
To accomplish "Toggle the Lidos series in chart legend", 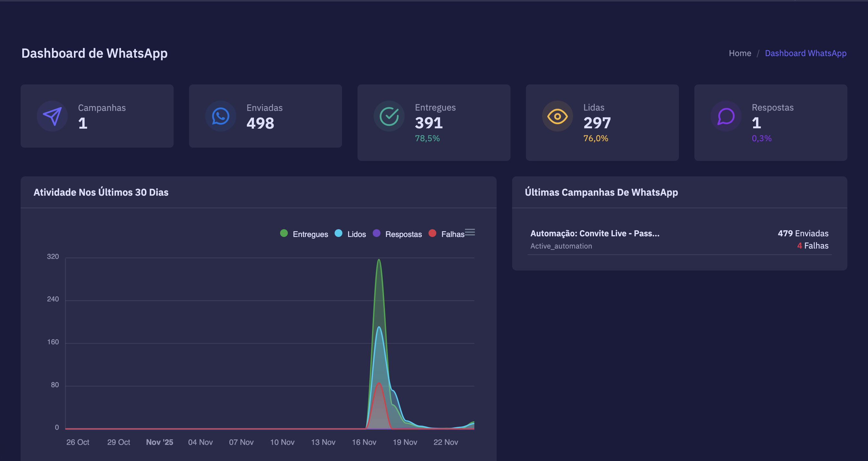I will (357, 234).
